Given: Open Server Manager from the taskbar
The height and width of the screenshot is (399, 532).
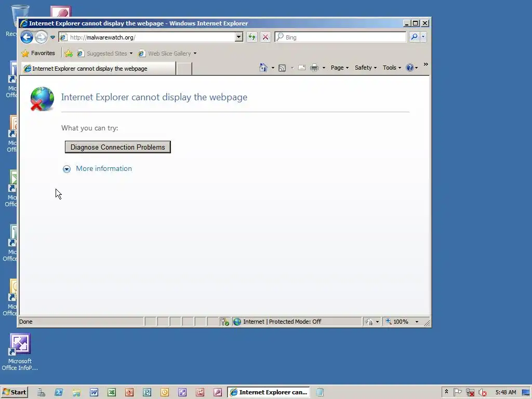Looking at the screenshot, I should click(42, 393).
